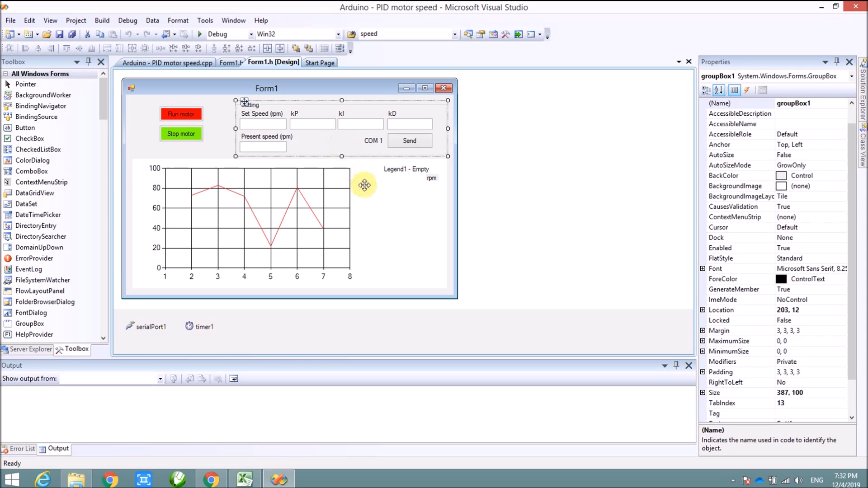Open the Events lightning bolt view
Screen dimensions: 868x488
click(x=747, y=90)
